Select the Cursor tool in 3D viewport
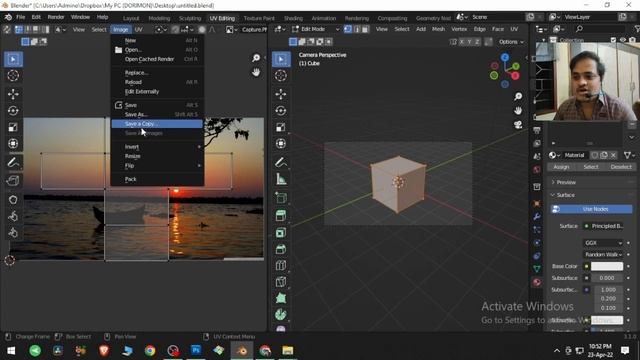This screenshot has height=360, width=640. [x=281, y=76]
